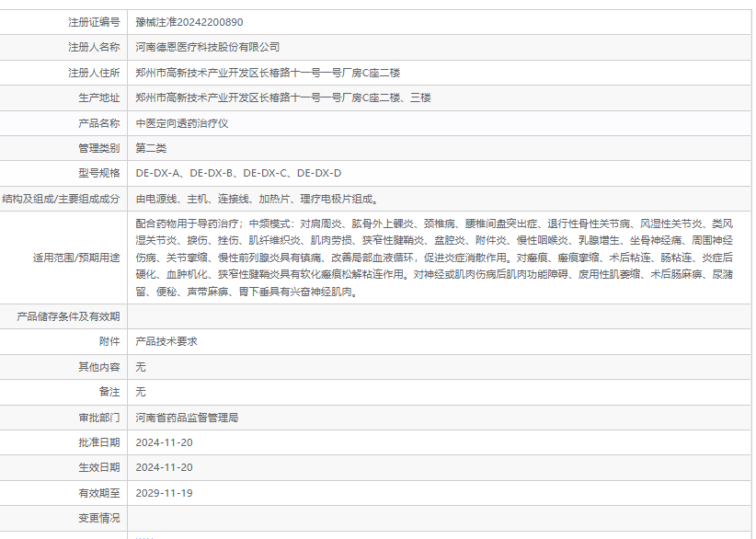Click the 有效期至 row label
756x539 pixels.
click(99, 493)
